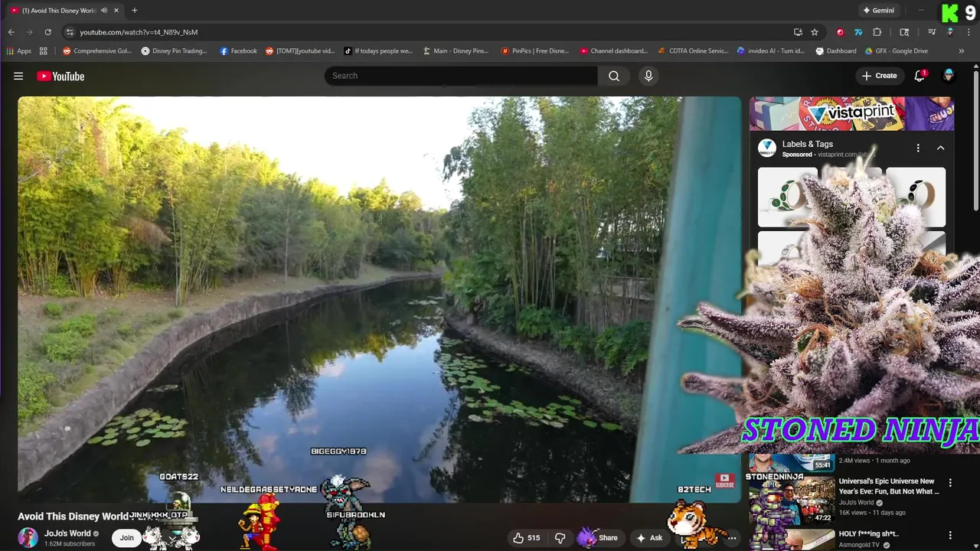The image size is (980, 551).
Task: Click in the YouTube search field
Action: (x=461, y=76)
